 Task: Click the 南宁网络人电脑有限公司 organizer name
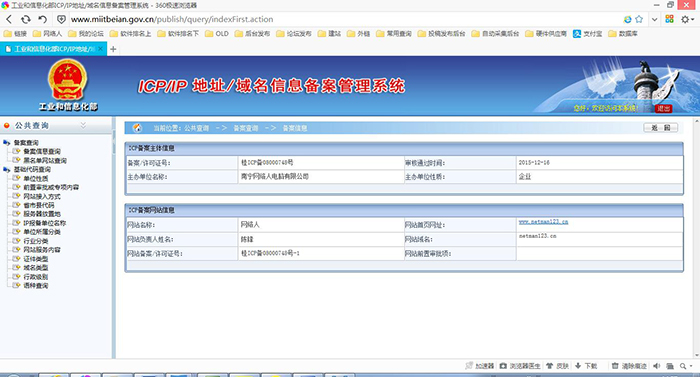tap(275, 176)
